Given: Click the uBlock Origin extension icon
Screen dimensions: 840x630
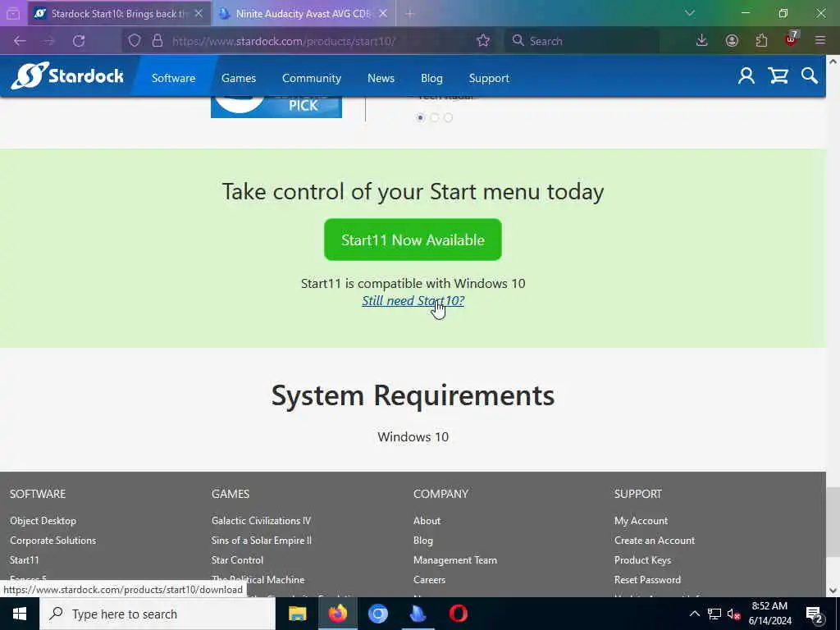Looking at the screenshot, I should click(x=792, y=39).
